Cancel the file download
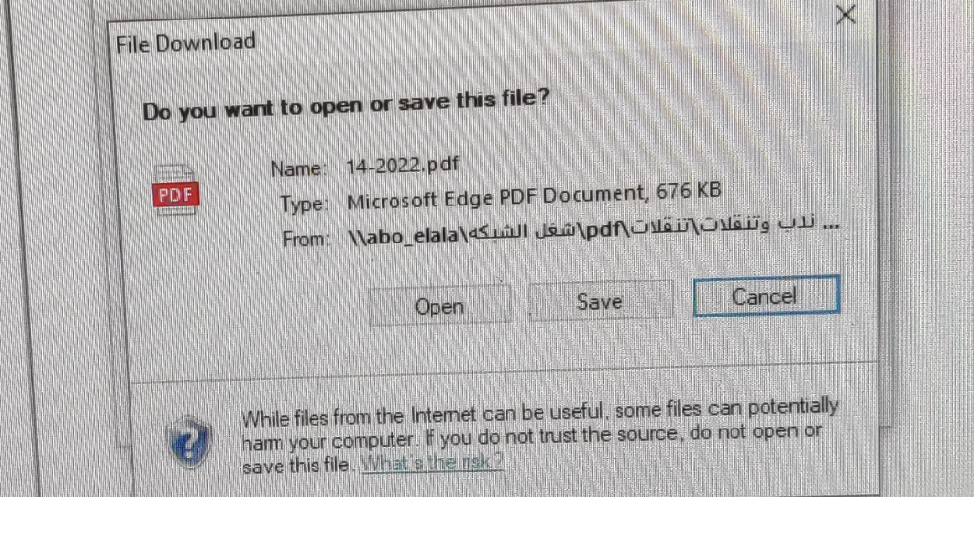The height and width of the screenshot is (560, 974). (766, 296)
